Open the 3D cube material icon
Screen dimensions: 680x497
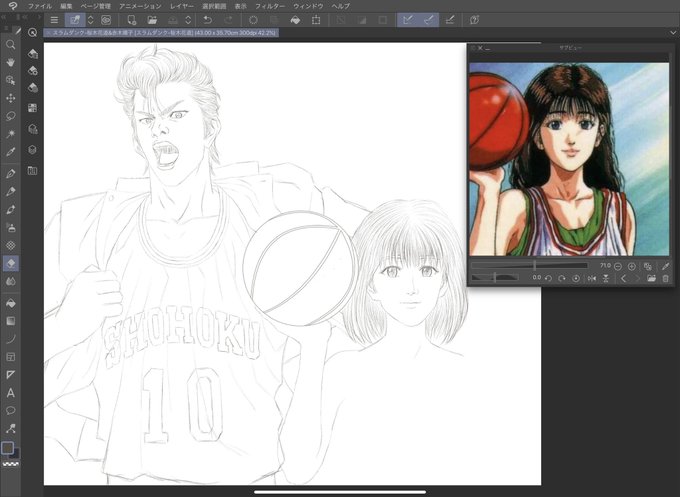[33, 150]
